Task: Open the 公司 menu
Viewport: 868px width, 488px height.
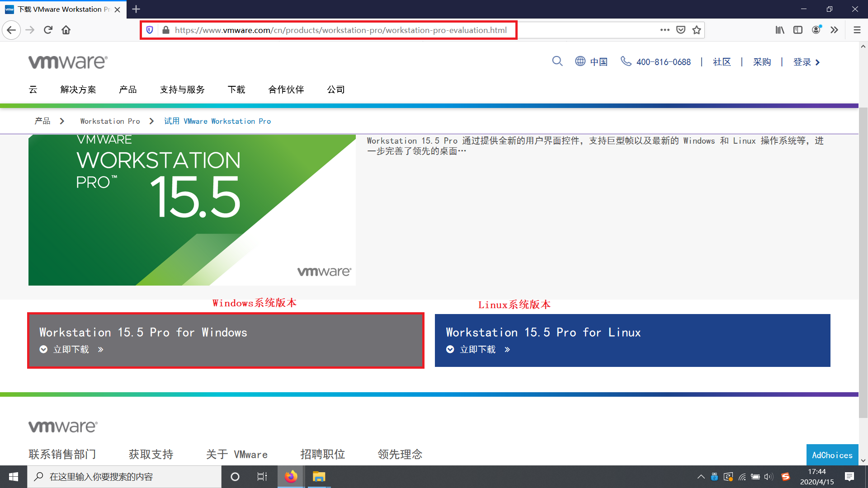Action: [336, 89]
